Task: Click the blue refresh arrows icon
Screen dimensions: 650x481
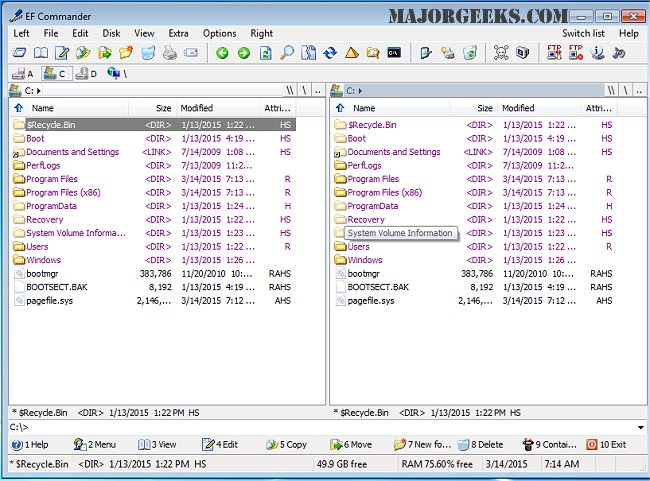Action: [x=330, y=53]
